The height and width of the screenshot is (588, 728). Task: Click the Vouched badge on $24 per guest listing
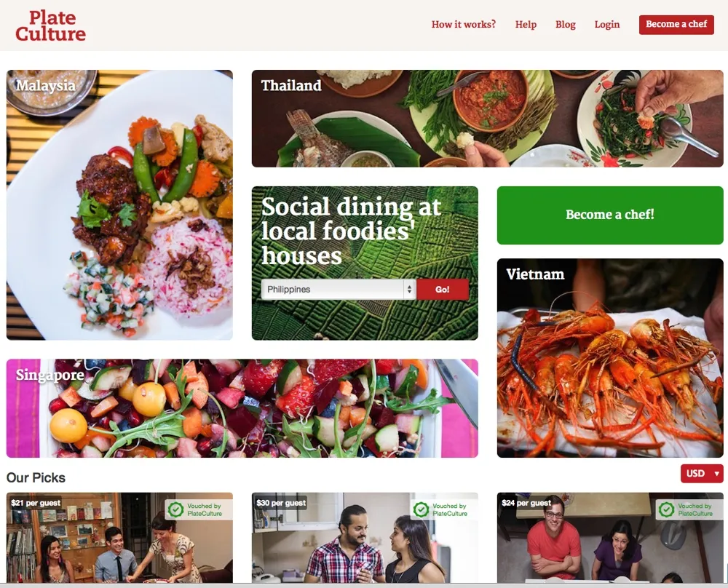coord(689,509)
